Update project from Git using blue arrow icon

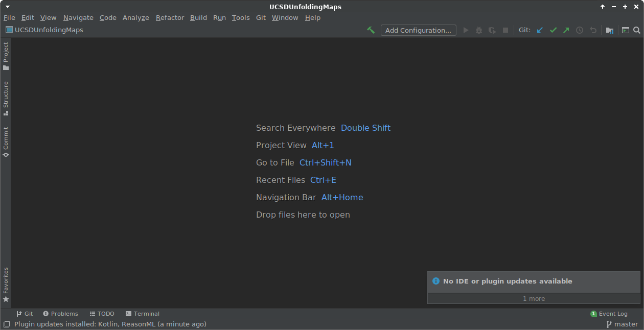540,30
